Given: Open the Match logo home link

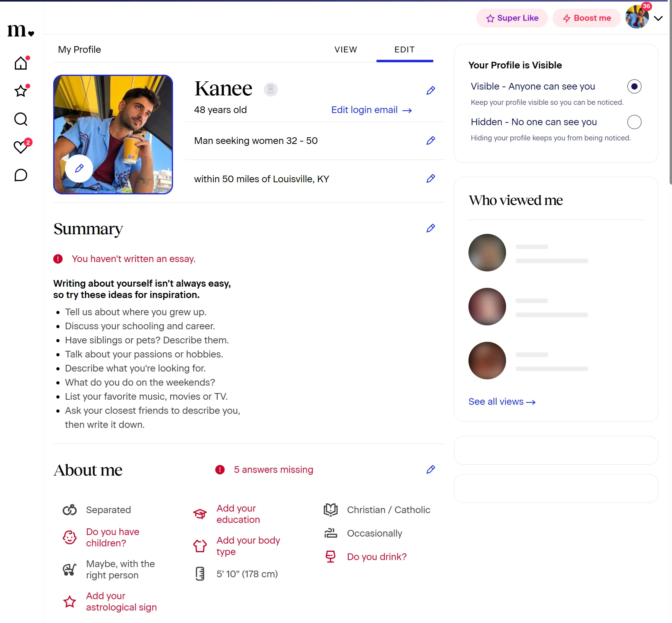Looking at the screenshot, I should (21, 31).
